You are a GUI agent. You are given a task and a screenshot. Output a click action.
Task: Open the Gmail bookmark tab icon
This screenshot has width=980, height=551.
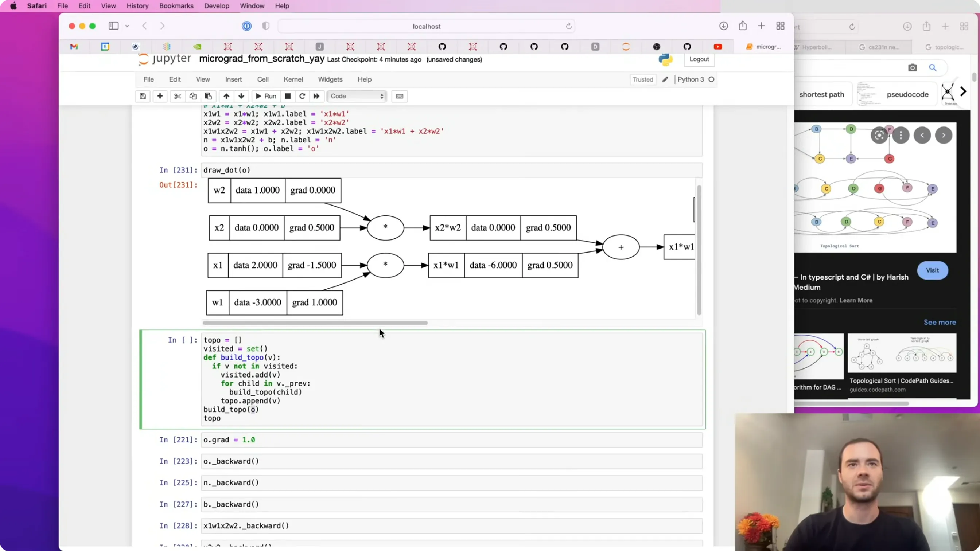[74, 46]
